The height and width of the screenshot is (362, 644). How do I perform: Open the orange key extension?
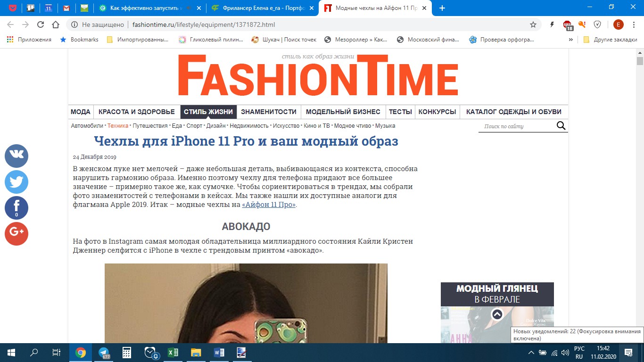[582, 25]
